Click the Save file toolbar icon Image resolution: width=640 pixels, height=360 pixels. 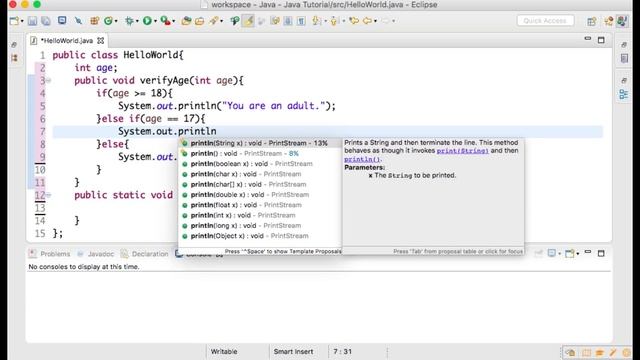(x=33, y=21)
